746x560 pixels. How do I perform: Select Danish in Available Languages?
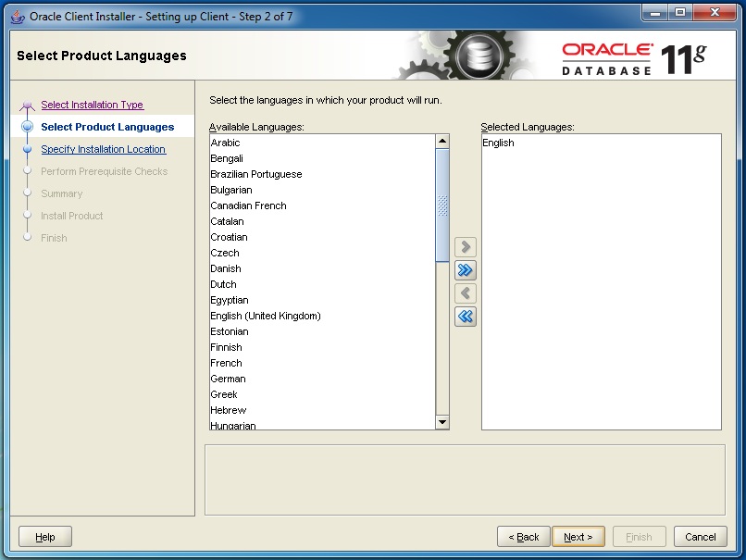click(x=322, y=268)
